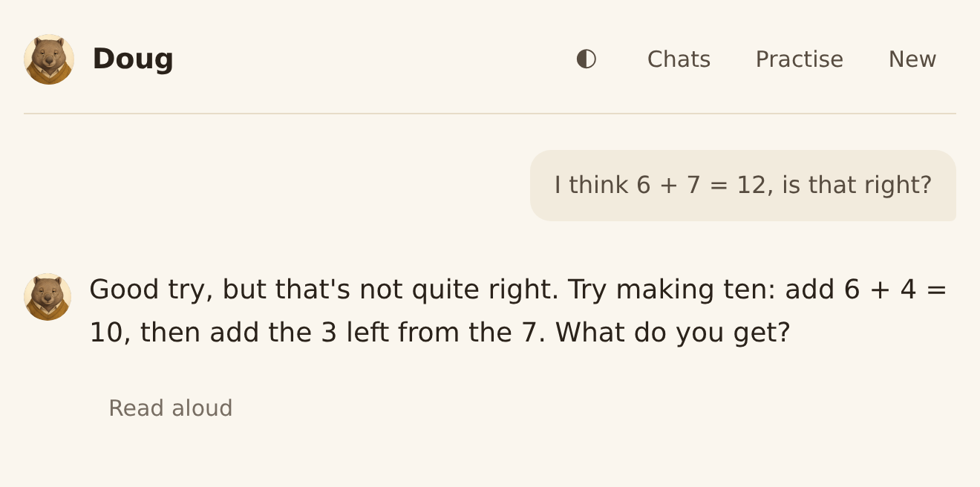Click the horizontal divider under the header
Screen dimensions: 980x487
pos(490,114)
